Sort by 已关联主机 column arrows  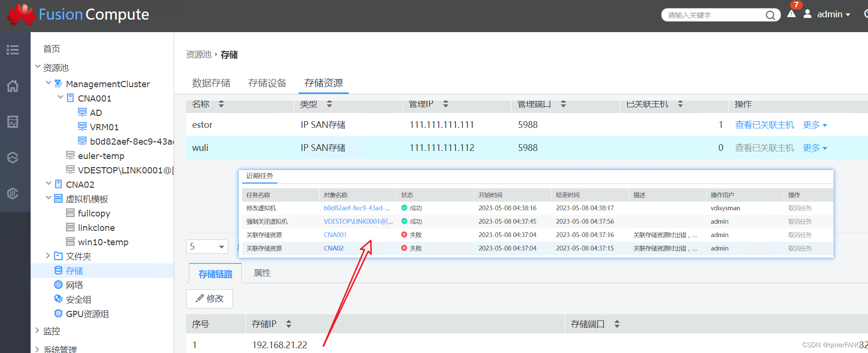coord(680,104)
